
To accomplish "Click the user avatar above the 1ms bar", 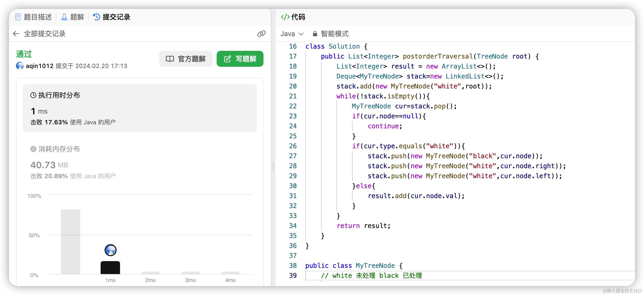I will click(111, 250).
